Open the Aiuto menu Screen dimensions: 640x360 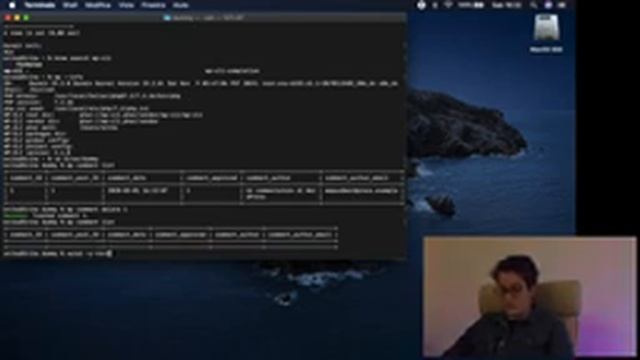[180, 5]
